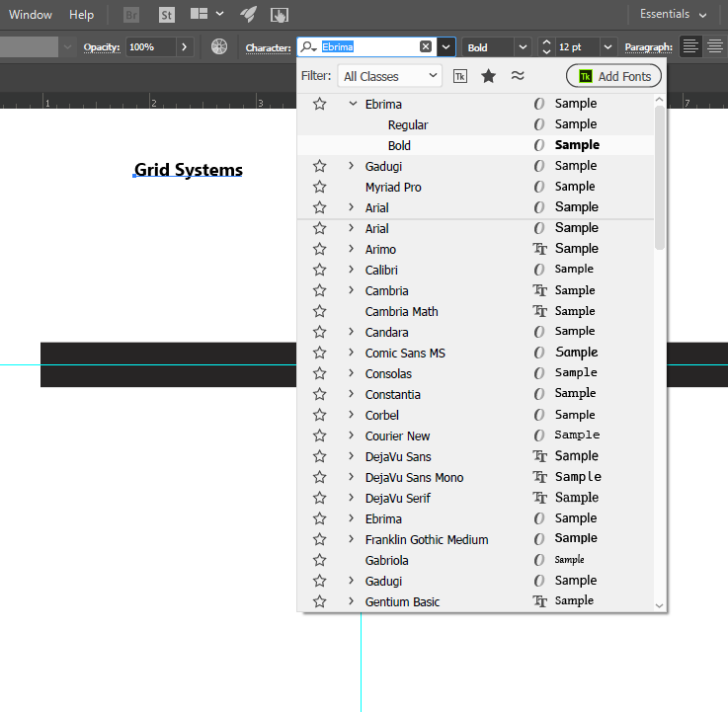The width and height of the screenshot is (728, 712).
Task: Open Adobe Stock via the St icon
Action: (x=166, y=15)
